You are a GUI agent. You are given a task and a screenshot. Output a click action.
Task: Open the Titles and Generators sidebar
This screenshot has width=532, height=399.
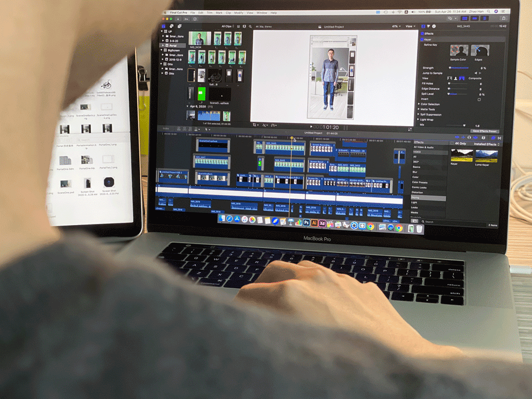coord(179,26)
